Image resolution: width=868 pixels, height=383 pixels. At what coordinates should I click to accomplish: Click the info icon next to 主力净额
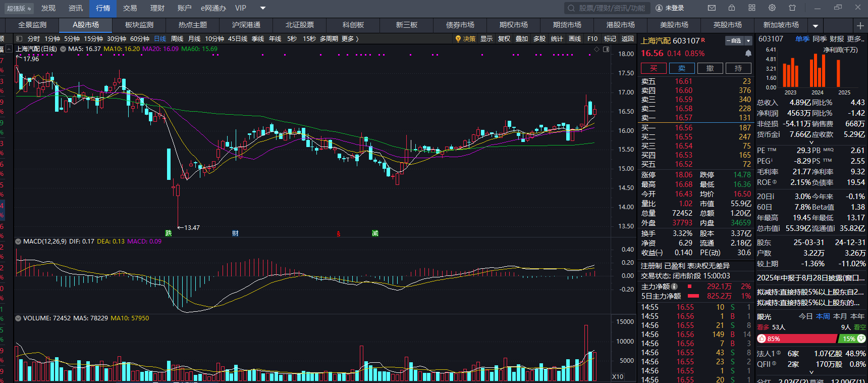coord(674,286)
